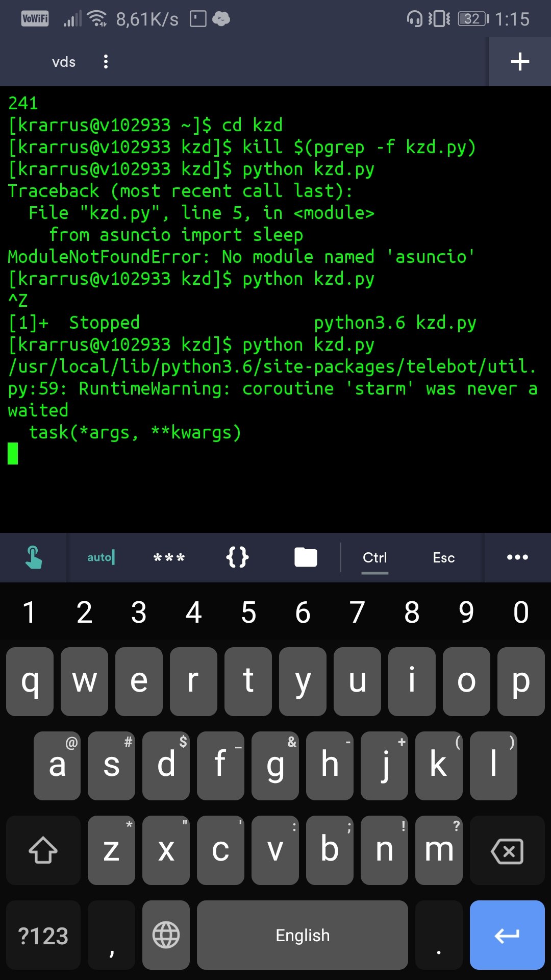Viewport: 551px width, 980px height.
Task: Tap the Esc key button
Action: pyautogui.click(x=444, y=557)
